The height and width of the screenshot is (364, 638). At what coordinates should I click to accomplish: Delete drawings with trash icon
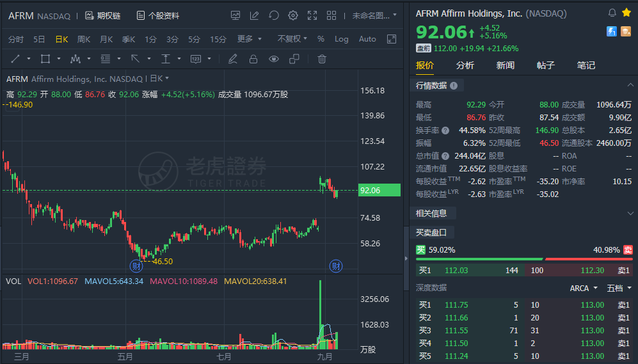coord(322,59)
